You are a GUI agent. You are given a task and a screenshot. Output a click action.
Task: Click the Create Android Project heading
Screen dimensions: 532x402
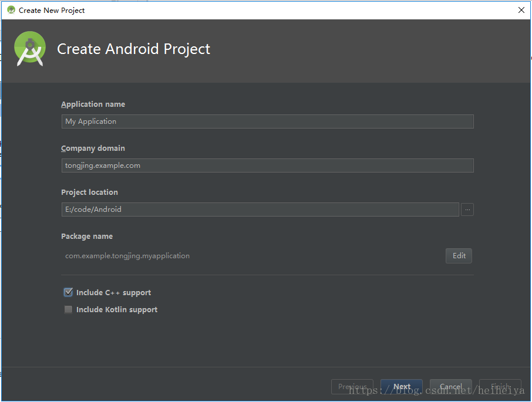click(x=133, y=49)
